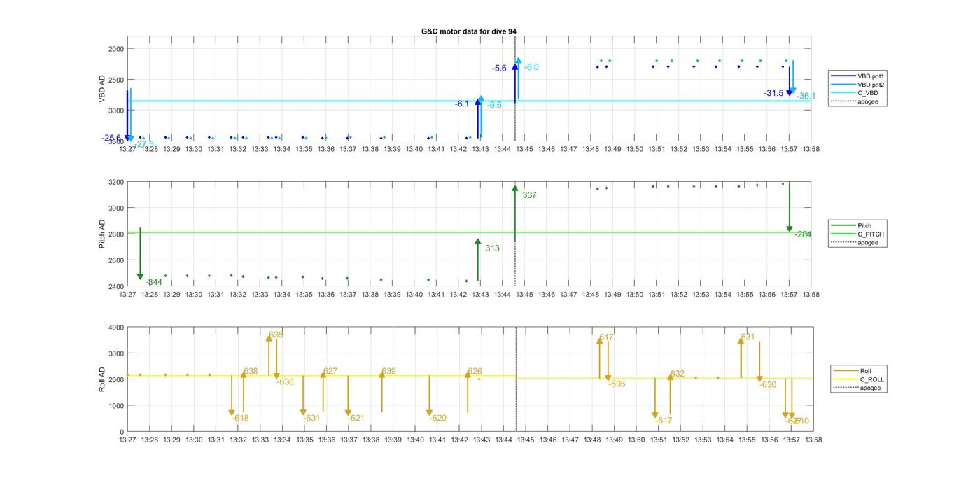Click the "632" roll data label
980x485 pixels.
click(x=677, y=374)
